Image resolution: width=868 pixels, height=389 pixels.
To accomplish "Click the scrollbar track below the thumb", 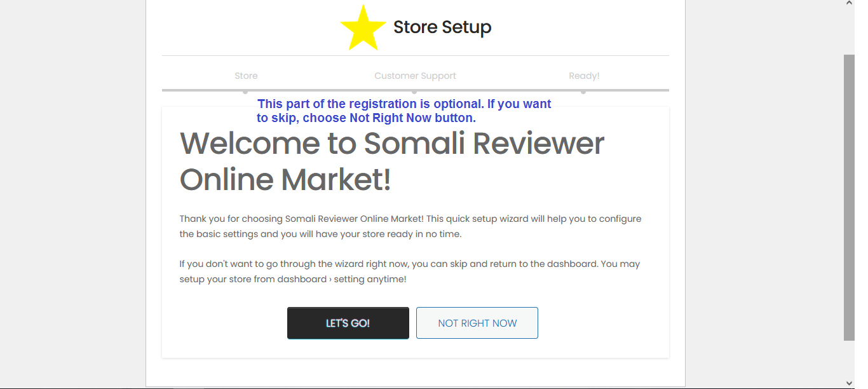I will (x=849, y=359).
